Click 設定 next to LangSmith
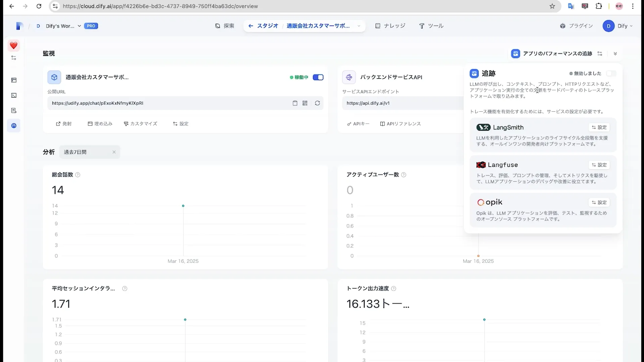This screenshot has height=362, width=644. [x=599, y=127]
